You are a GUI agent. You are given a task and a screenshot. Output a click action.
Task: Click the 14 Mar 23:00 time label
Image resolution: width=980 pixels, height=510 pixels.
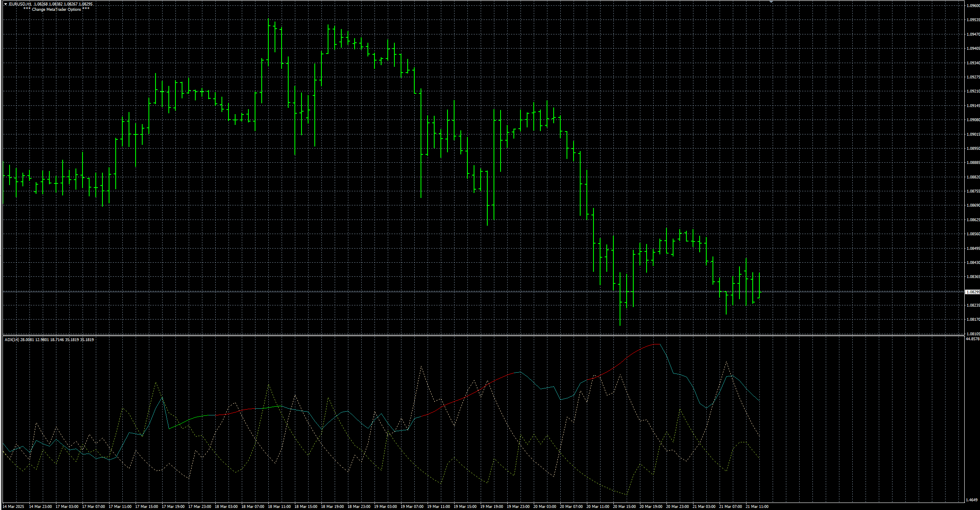coord(40,507)
